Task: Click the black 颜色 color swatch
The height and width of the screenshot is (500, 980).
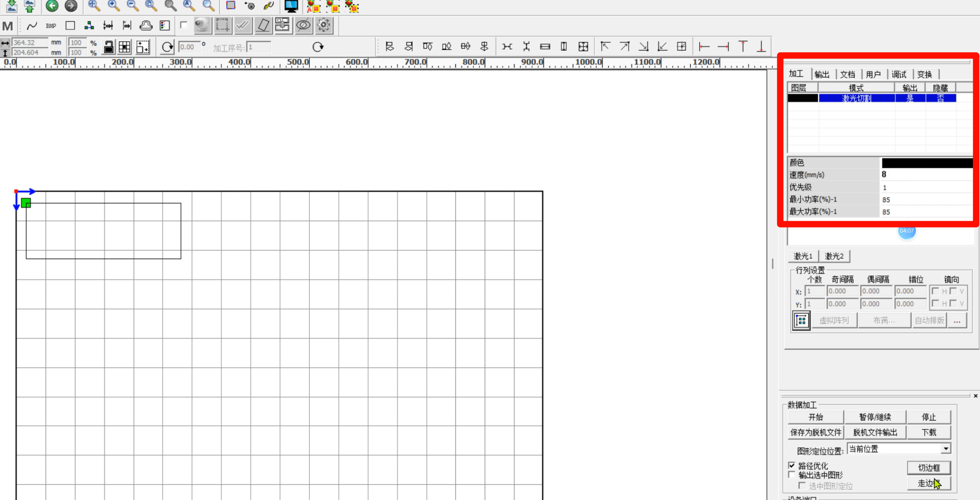Action: (927, 163)
